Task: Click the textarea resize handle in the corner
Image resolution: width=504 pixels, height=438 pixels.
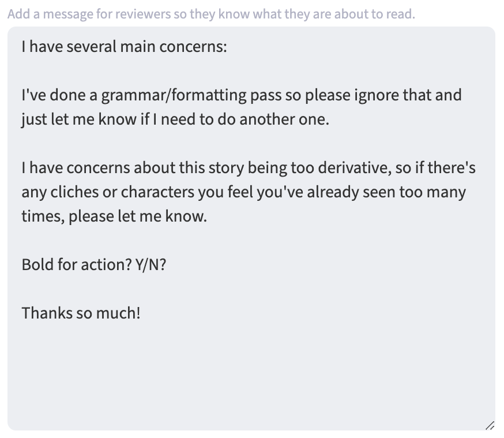Action: pyautogui.click(x=490, y=425)
